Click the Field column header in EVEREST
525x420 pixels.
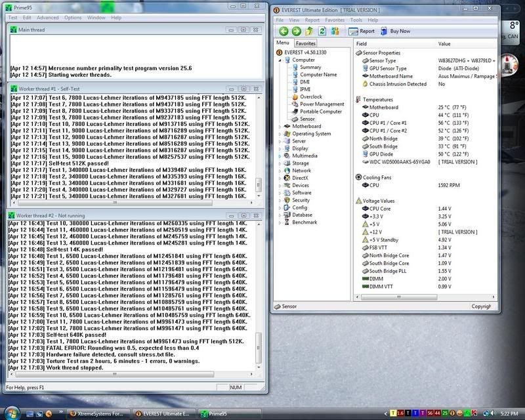(395, 43)
